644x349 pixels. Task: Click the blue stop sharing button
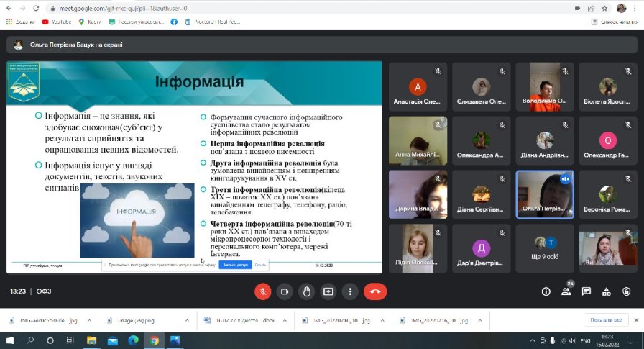[x=235, y=265]
